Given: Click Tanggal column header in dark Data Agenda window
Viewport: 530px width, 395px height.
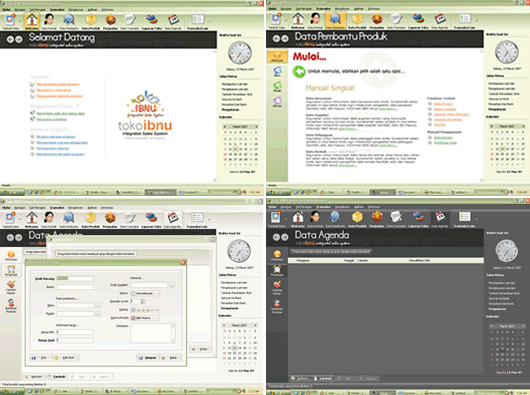Looking at the screenshot, I should 348,261.
